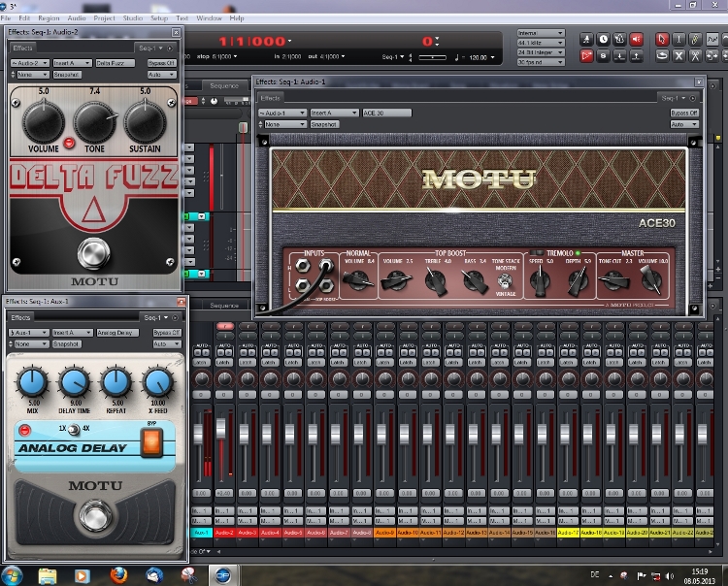Open Windows Explorer folder in taskbar
728x586 pixels.
48,575
